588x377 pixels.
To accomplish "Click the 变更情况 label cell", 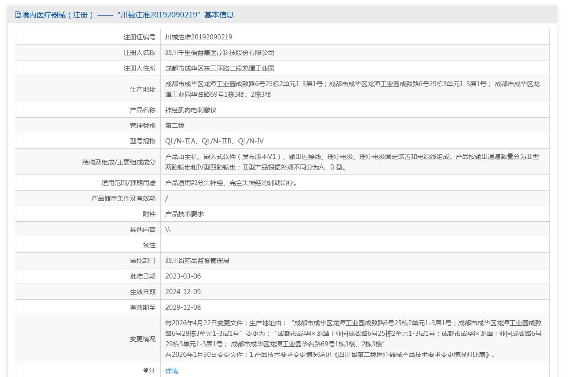I will click(88, 339).
